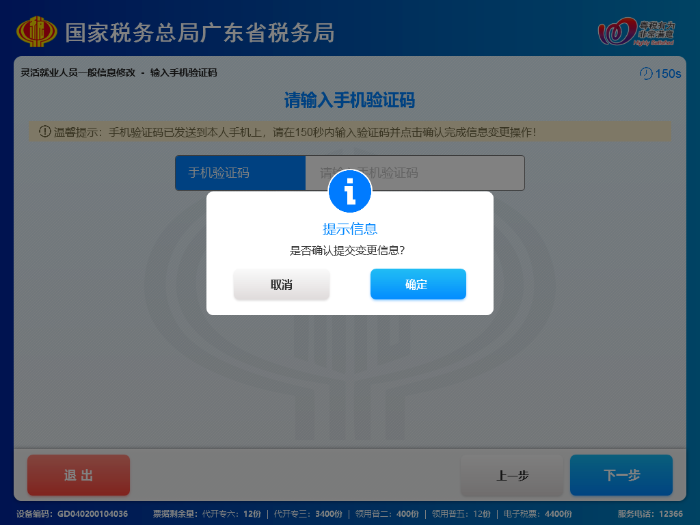Click the Highly Satisfied logo at top right
The image size is (700, 525).
pyautogui.click(x=637, y=31)
